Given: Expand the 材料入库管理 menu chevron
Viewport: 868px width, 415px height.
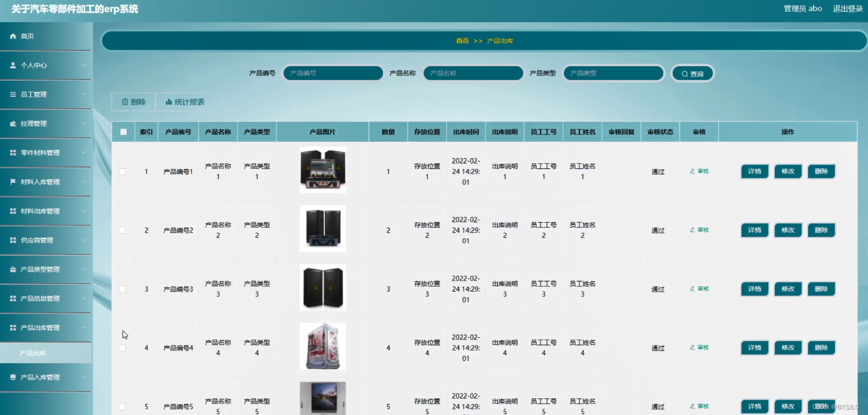Looking at the screenshot, I should [x=83, y=182].
